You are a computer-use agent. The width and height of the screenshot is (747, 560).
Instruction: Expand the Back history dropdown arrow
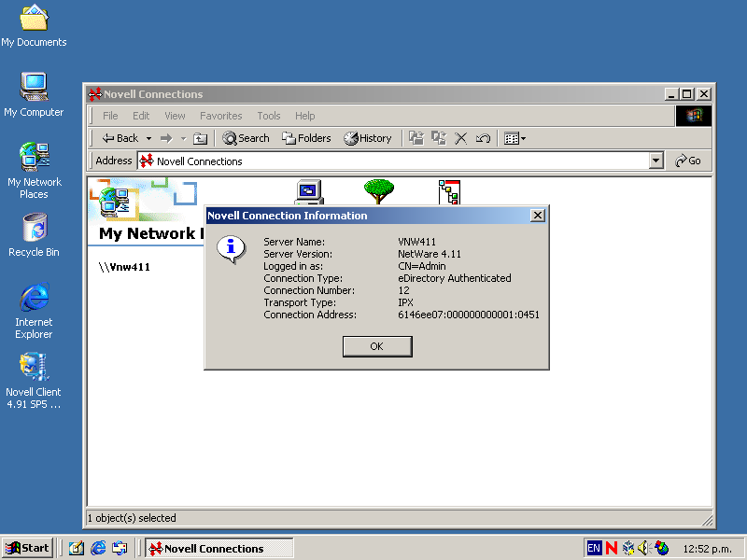click(148, 138)
